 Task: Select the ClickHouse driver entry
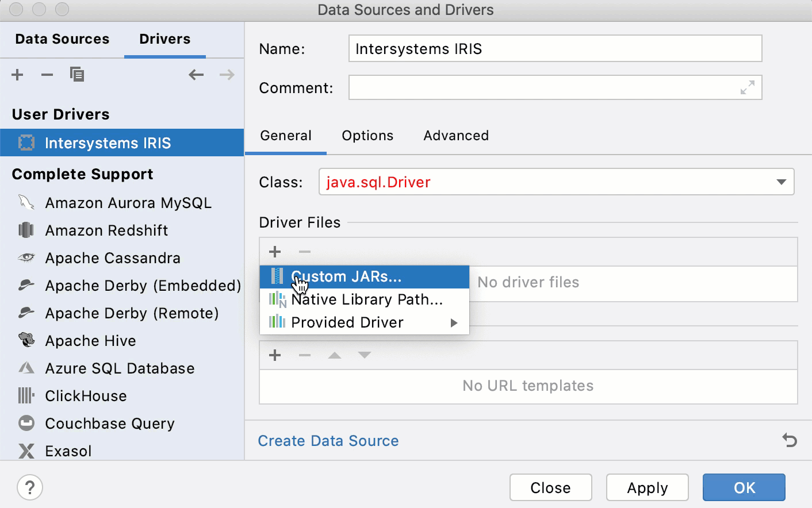(86, 395)
